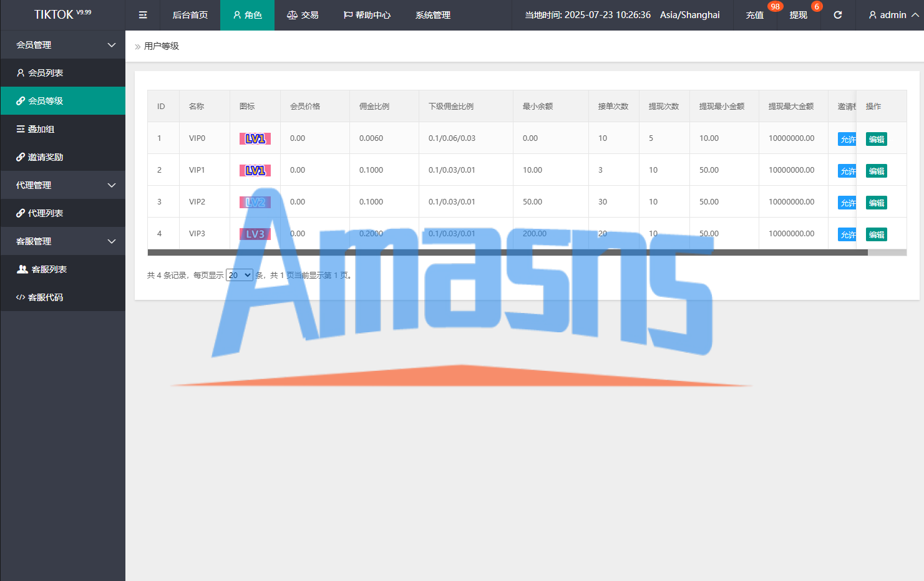Screen dimensions: 924x581
Task: Click the refresh icon in top bar
Action: pyautogui.click(x=837, y=15)
